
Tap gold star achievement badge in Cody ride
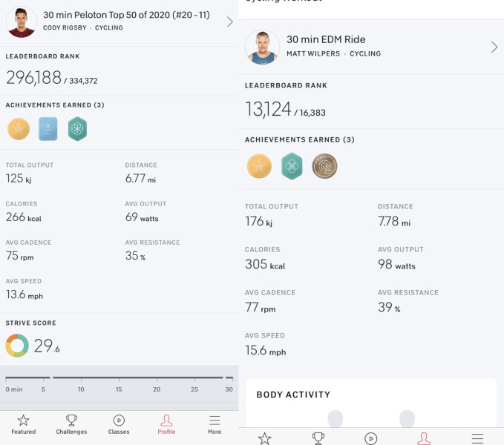point(19,129)
